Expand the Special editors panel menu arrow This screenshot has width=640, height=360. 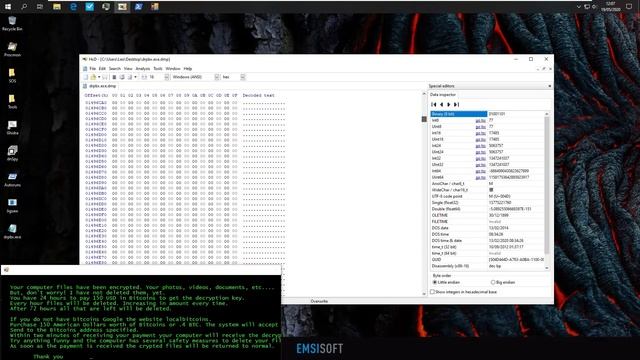tap(549, 86)
